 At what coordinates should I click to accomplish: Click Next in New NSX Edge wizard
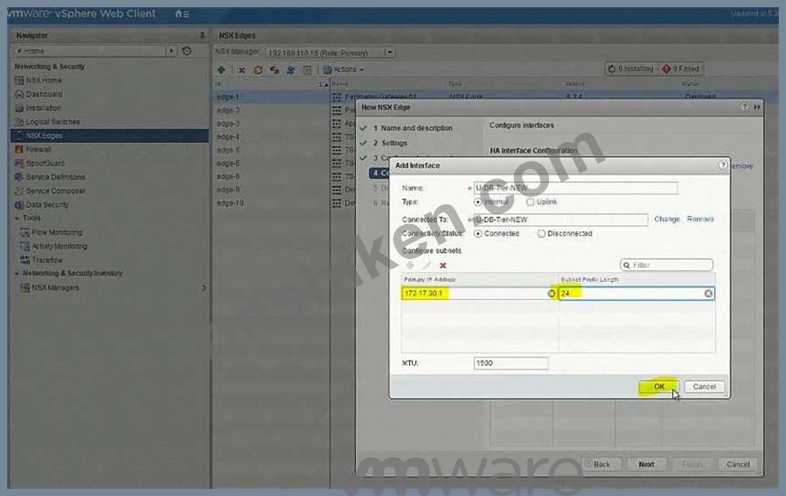tap(646, 464)
